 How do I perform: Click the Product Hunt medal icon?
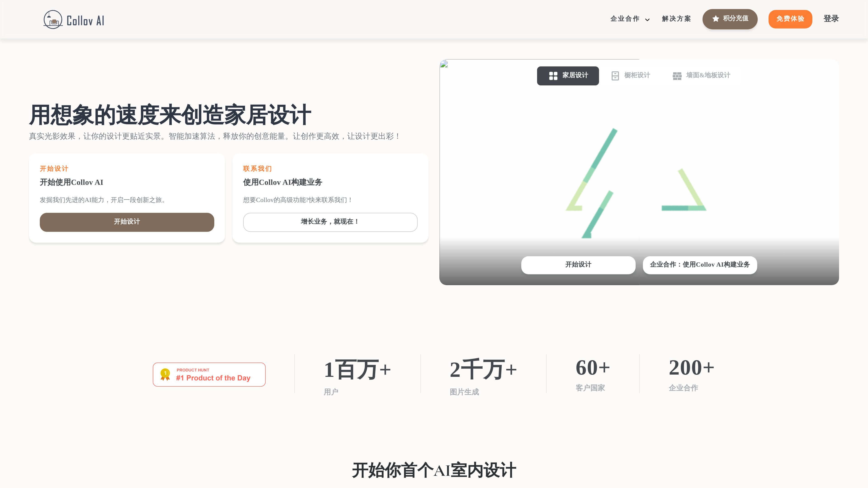point(165,375)
